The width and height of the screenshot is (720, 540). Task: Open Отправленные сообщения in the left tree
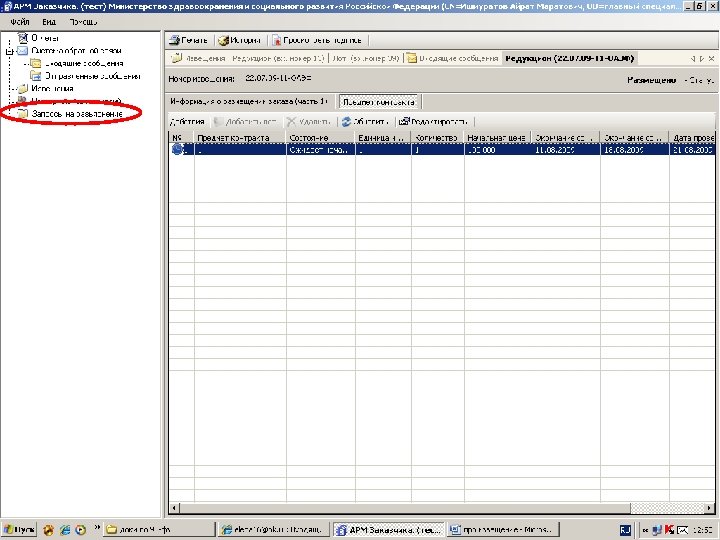pyautogui.click(x=92, y=76)
